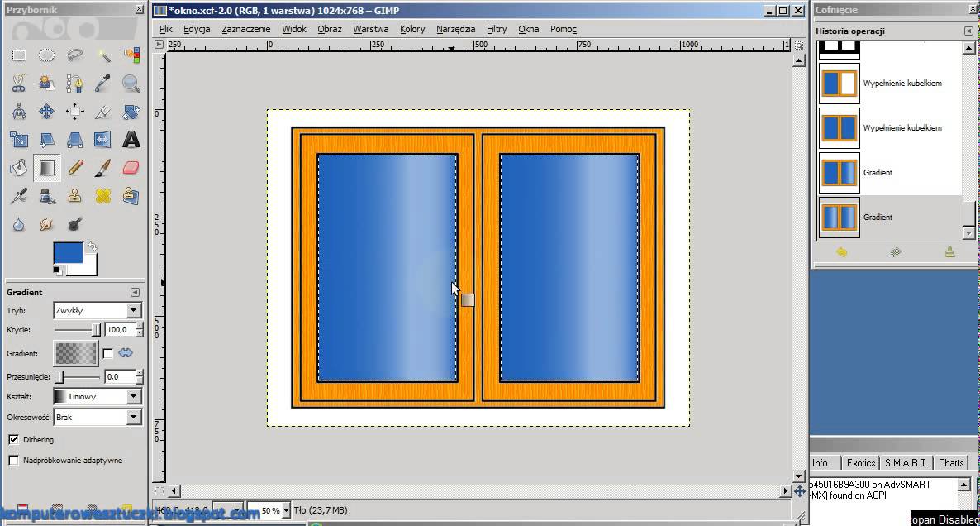This screenshot has width=980, height=526.
Task: Select the Eraser tool
Action: [x=131, y=168]
